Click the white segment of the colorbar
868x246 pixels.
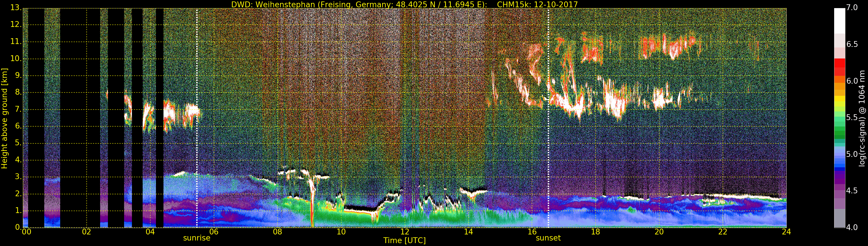coord(839,21)
